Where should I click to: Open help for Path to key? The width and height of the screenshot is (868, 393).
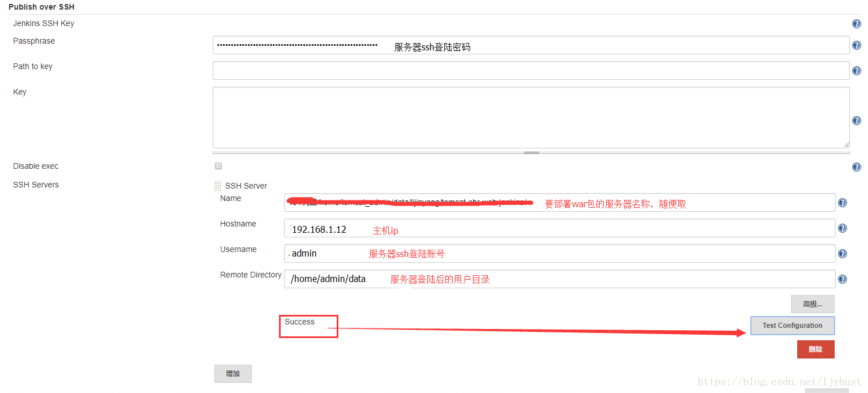(x=856, y=71)
